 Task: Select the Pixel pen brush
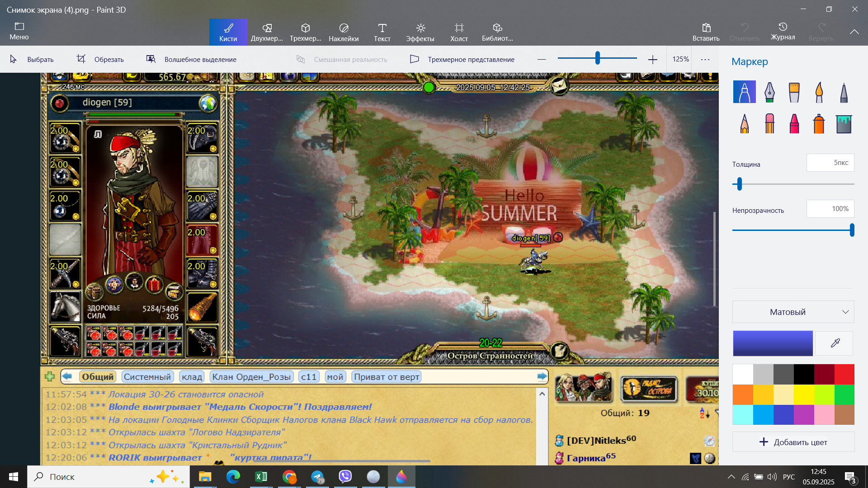844,92
